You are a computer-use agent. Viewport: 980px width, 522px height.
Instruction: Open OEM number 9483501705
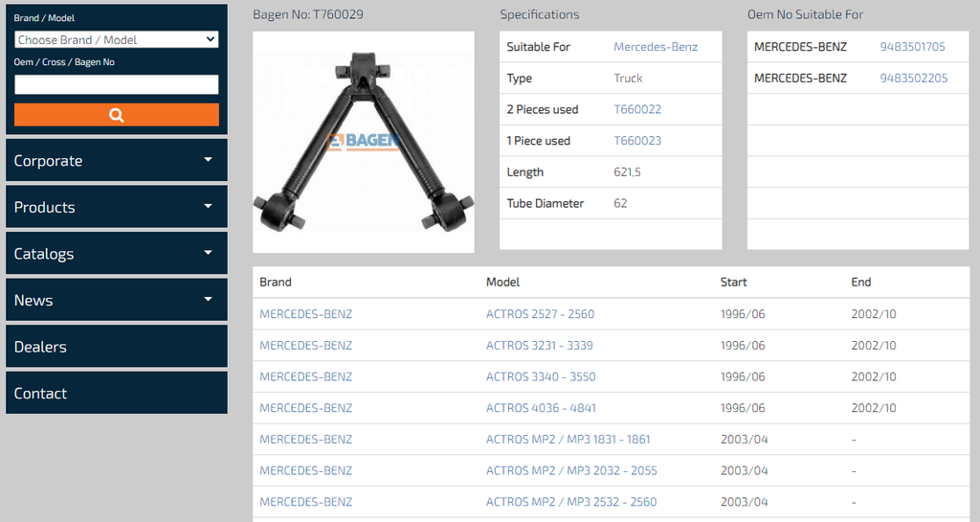[912, 47]
